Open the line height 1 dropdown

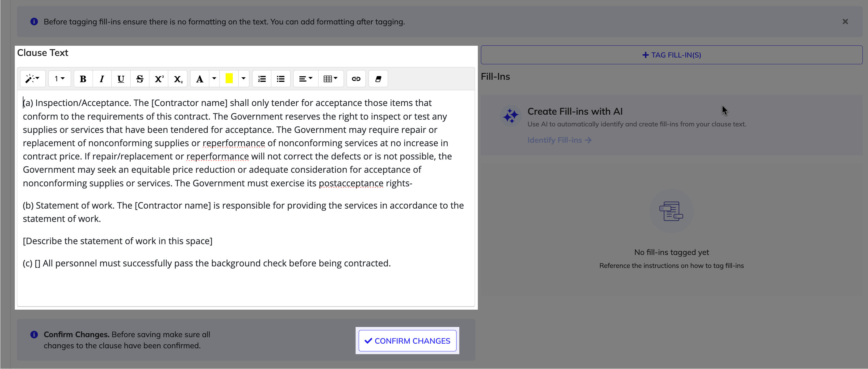pyautogui.click(x=59, y=79)
